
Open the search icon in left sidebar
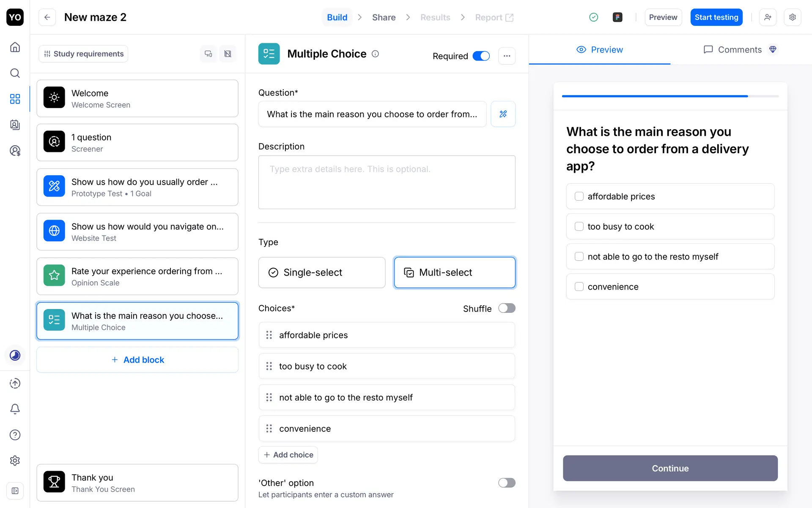15,73
